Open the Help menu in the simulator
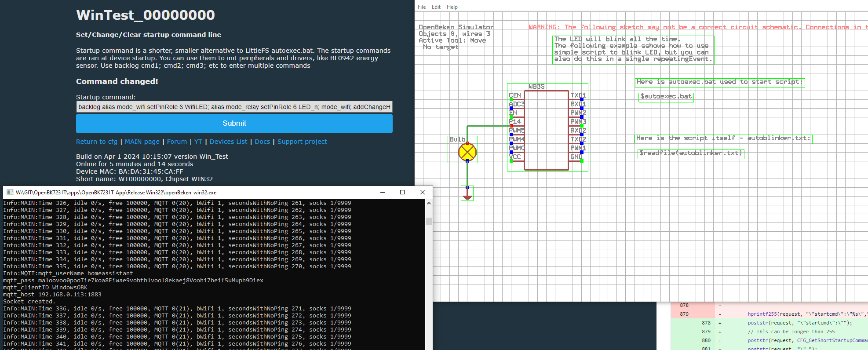The image size is (868, 350). pos(452,7)
